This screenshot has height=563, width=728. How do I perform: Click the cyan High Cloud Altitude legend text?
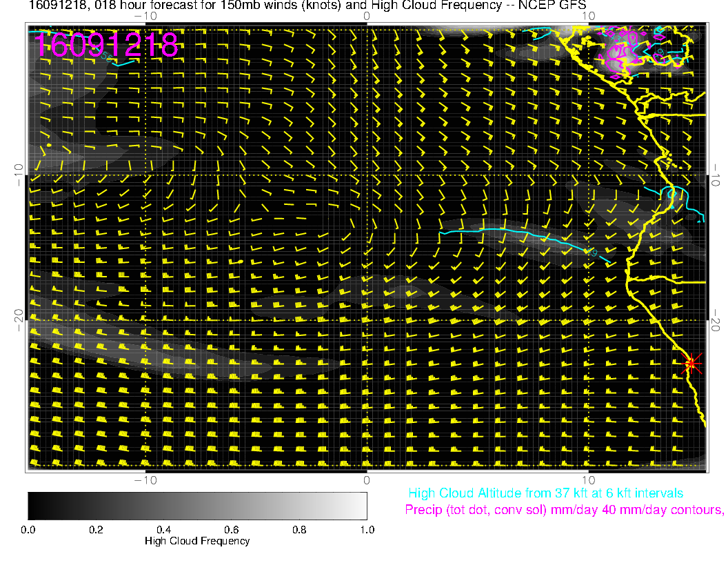coord(545,493)
